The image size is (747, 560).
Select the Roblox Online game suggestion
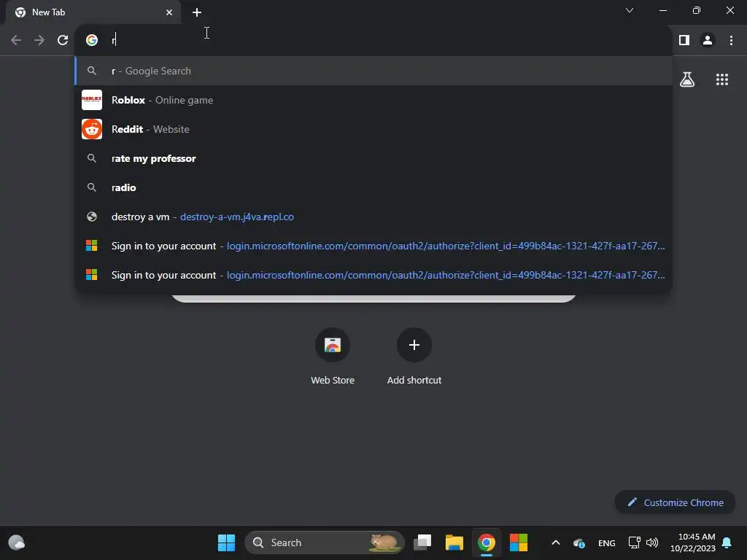coord(373,100)
